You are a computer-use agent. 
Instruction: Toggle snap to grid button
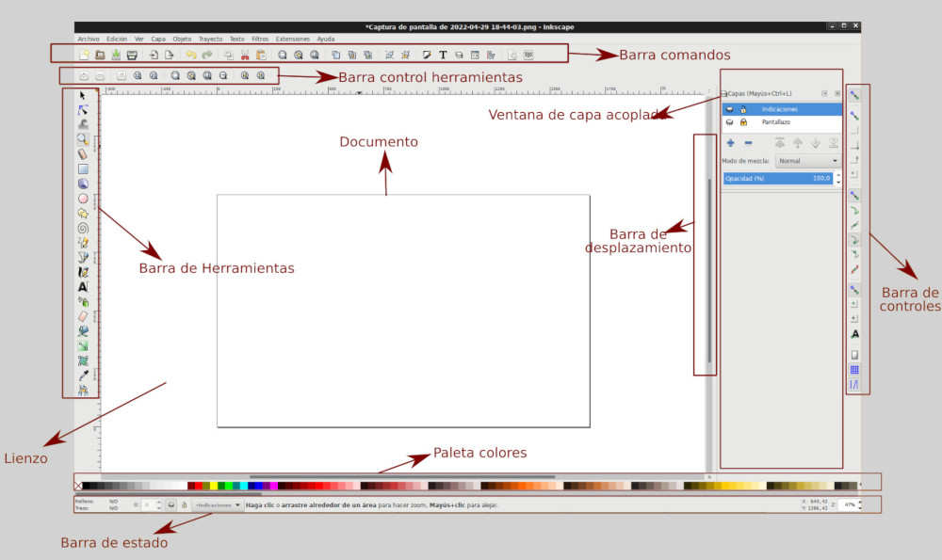pyautogui.click(x=854, y=370)
